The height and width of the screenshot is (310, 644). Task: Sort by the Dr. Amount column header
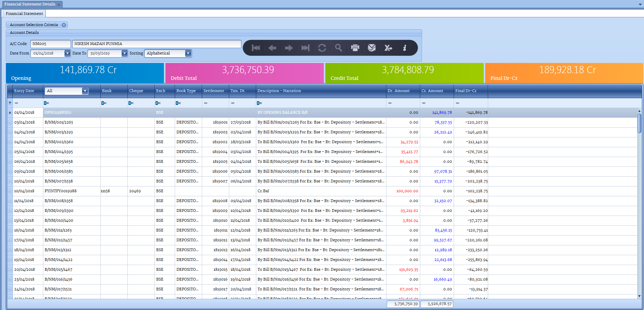399,91
